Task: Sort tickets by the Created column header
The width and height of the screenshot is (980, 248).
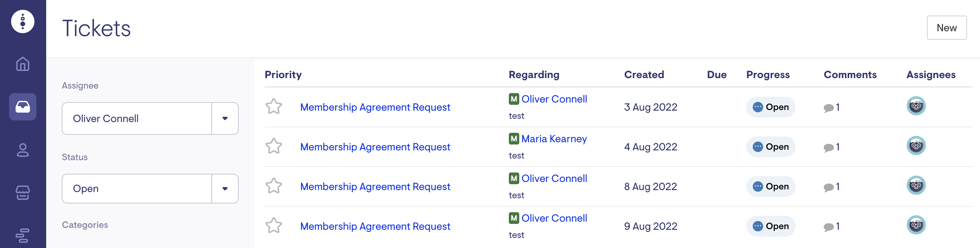Action: pos(644,75)
